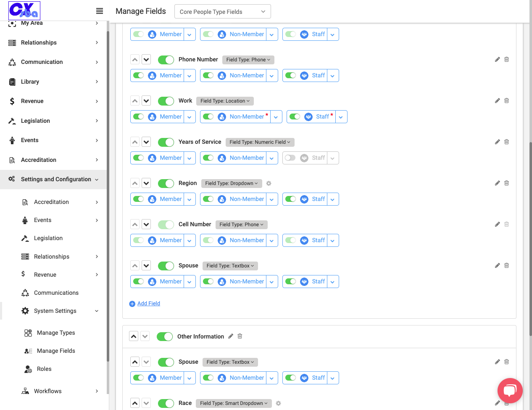Toggle the Work field switch
The height and width of the screenshot is (410, 532).
pyautogui.click(x=166, y=101)
